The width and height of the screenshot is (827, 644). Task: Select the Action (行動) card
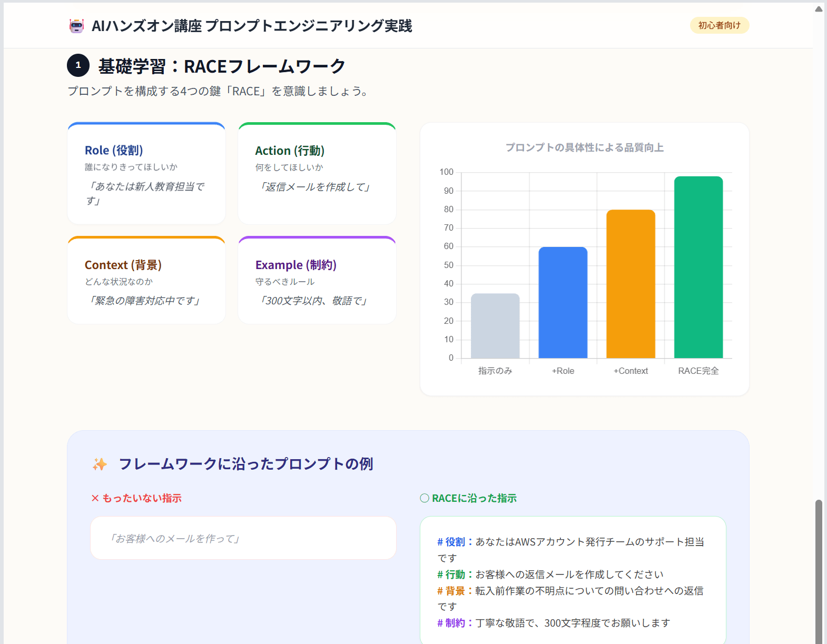(317, 173)
